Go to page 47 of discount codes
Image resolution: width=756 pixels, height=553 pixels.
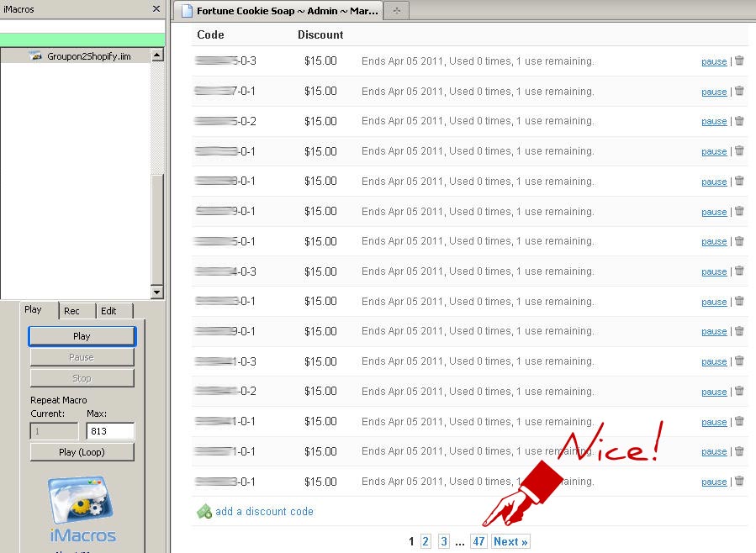(x=478, y=541)
